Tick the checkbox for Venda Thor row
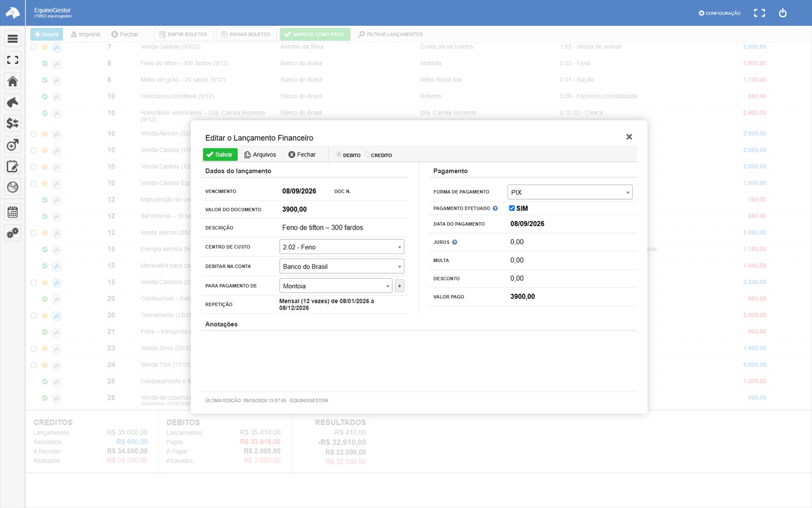812x508 pixels. [33, 365]
